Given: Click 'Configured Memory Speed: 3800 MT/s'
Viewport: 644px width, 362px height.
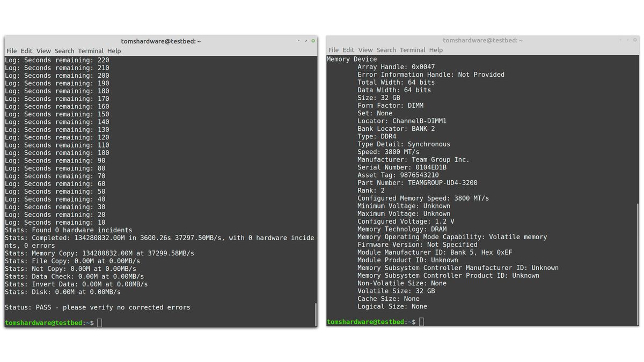Looking at the screenshot, I should (423, 198).
